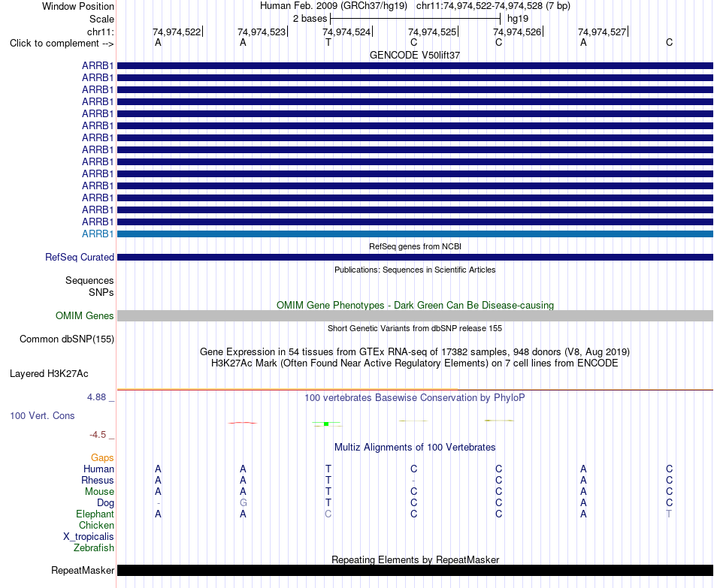The image size is (714, 588).
Task: Click the Layered H3K27Ac label
Action: click(x=49, y=374)
